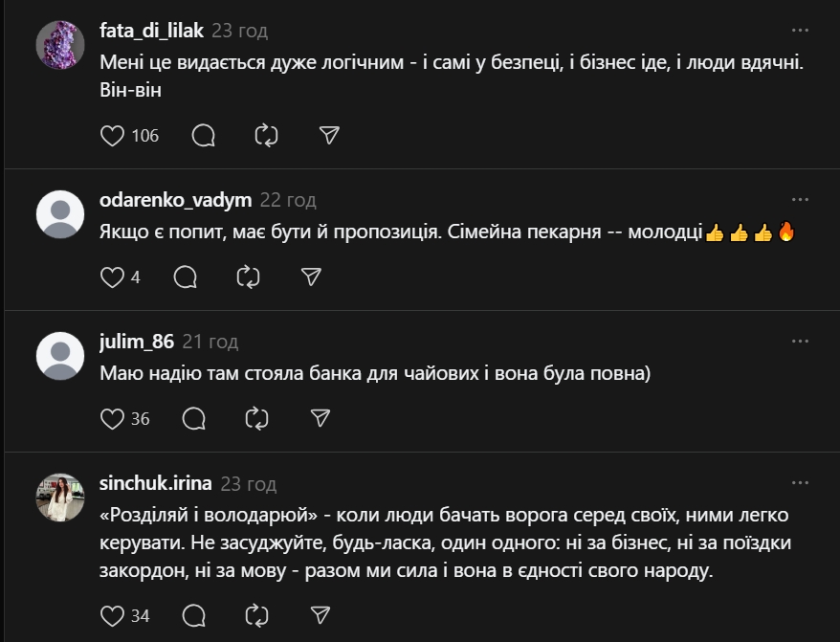Open more options for fata_di_lilak comment
The height and width of the screenshot is (642, 840).
click(x=800, y=29)
